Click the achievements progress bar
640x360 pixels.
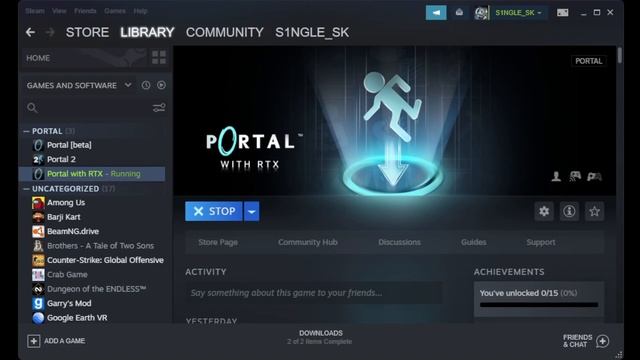pyautogui.click(x=539, y=304)
